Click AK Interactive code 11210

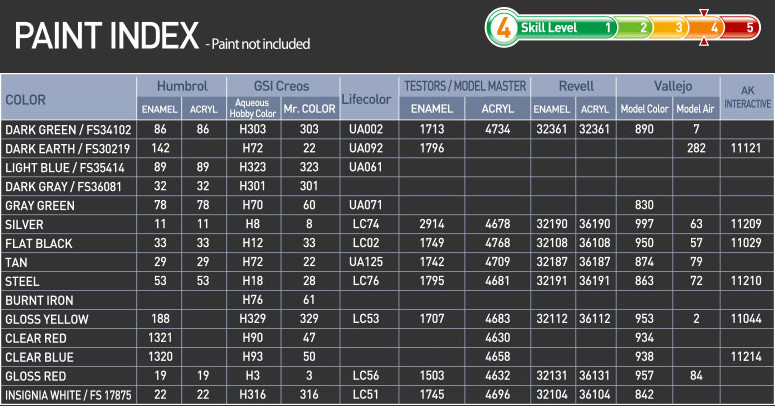[746, 280]
